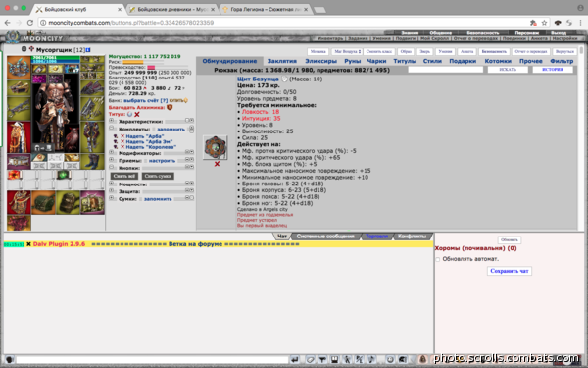588x368 pixels.
Task: Expand the Характеристики section
Action: [x=112, y=122]
